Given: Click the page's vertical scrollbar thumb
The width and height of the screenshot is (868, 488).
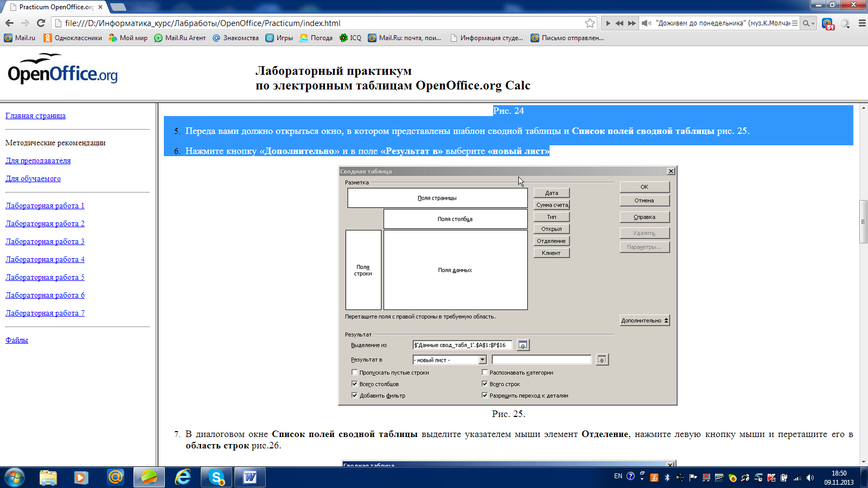Looking at the screenshot, I should click(863, 222).
